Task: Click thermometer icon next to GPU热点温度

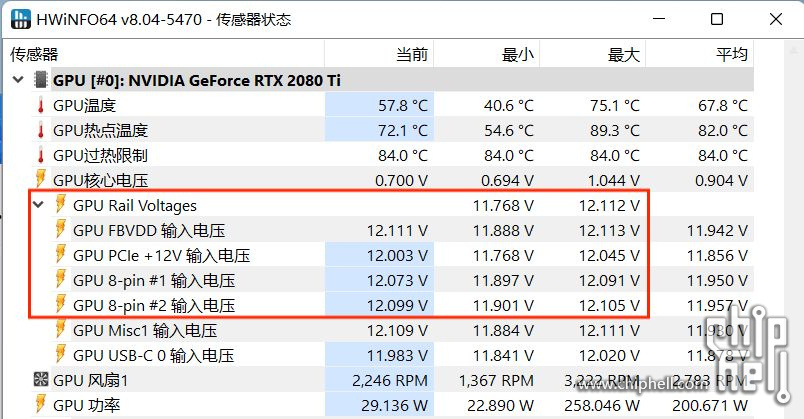Action: (41, 130)
